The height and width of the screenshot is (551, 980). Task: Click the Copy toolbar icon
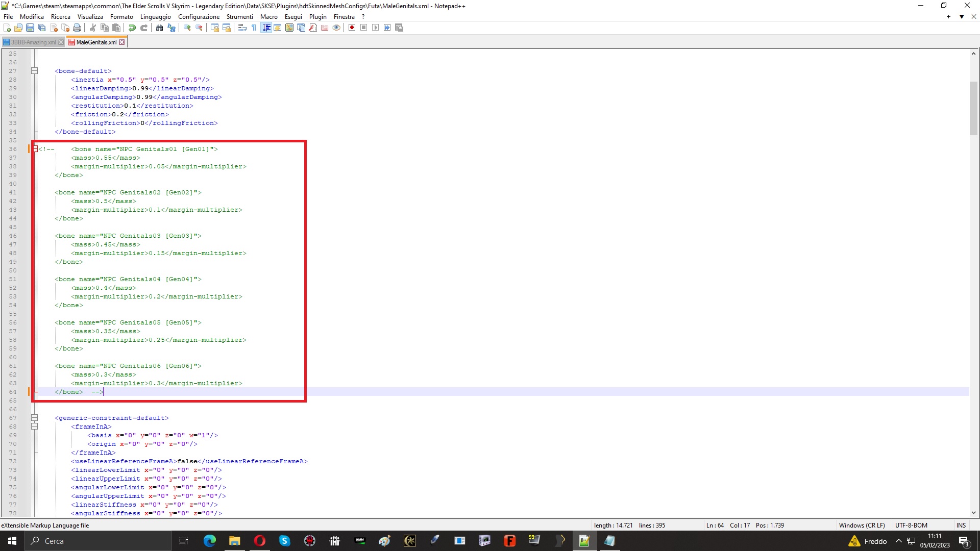105,28
